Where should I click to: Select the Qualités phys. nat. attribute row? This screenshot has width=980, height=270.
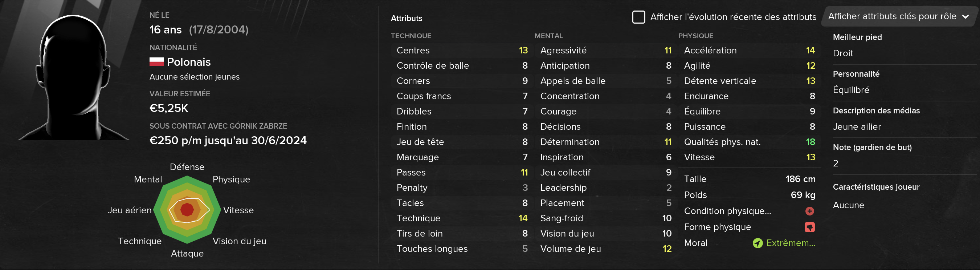[x=749, y=142]
